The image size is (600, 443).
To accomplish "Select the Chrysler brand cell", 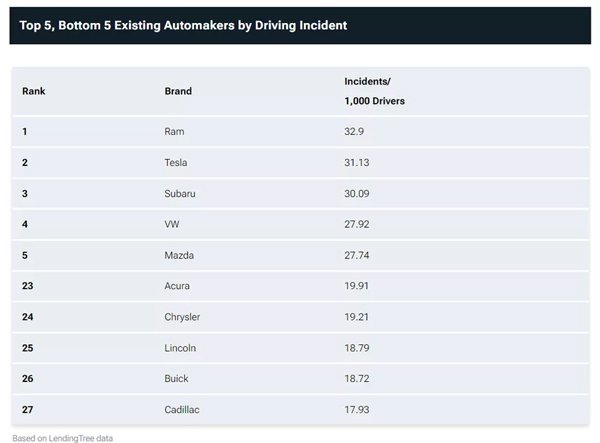I will point(182,317).
